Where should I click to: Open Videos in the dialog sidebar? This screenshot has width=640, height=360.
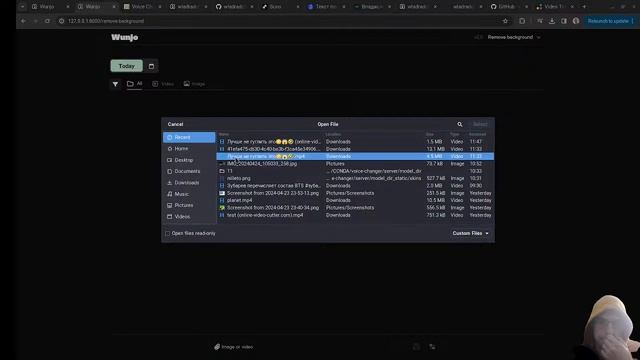pos(189,216)
